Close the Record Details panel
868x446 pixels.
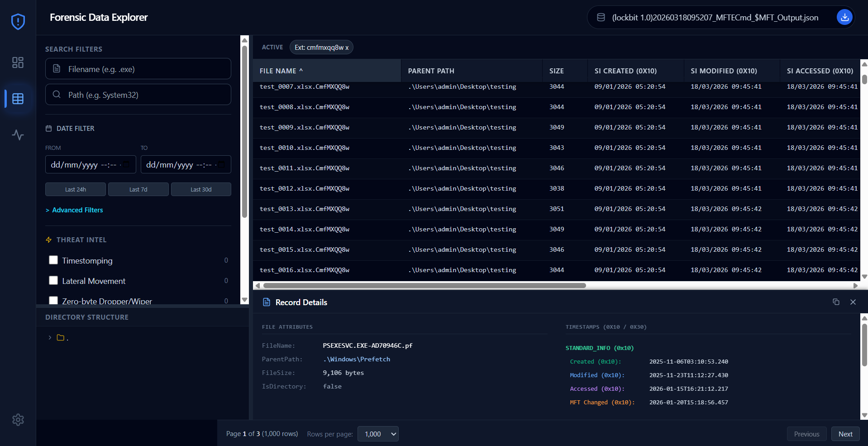[x=853, y=302]
